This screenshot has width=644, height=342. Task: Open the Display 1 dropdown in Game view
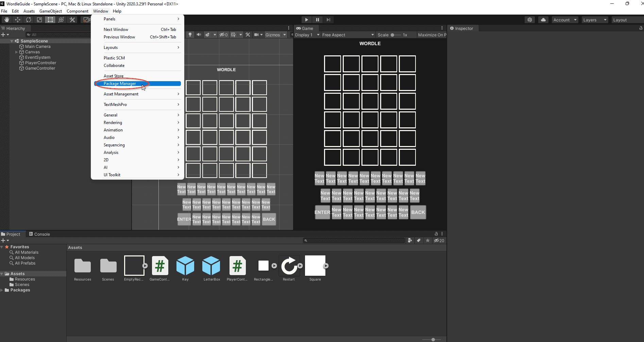[307, 35]
